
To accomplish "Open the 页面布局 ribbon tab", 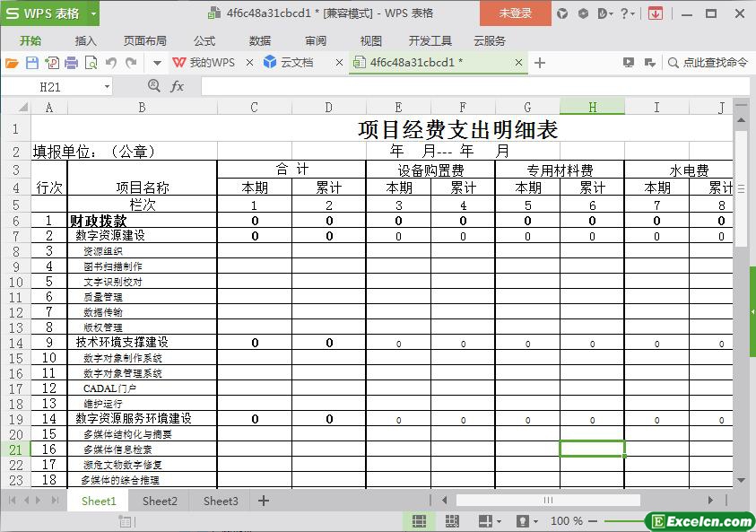I will (145, 41).
